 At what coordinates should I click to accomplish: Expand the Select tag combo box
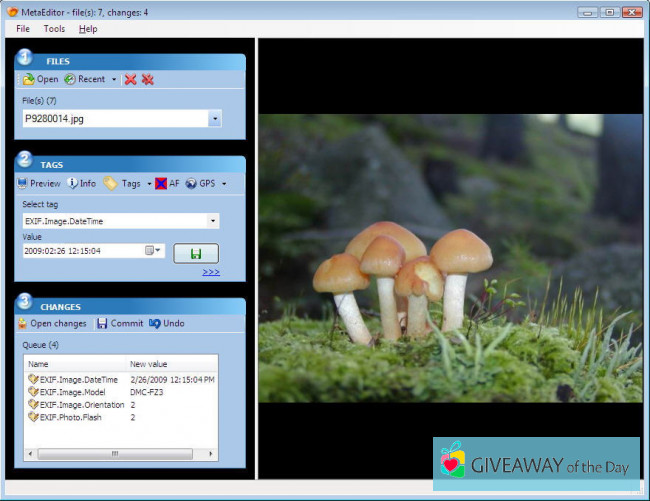coord(214,221)
